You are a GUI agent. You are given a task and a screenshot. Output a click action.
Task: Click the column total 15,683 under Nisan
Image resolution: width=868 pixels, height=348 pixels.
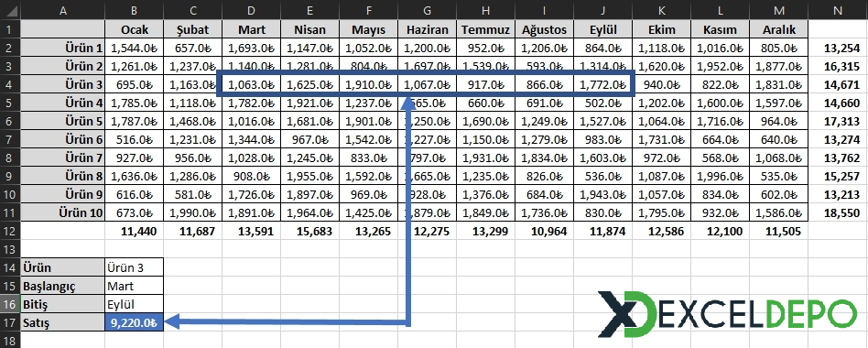point(310,231)
